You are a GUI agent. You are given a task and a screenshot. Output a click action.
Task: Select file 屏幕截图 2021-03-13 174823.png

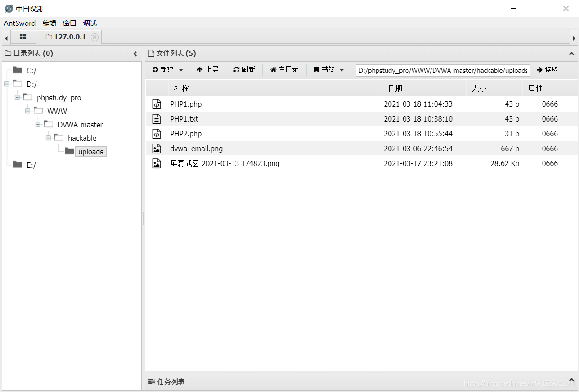(225, 164)
